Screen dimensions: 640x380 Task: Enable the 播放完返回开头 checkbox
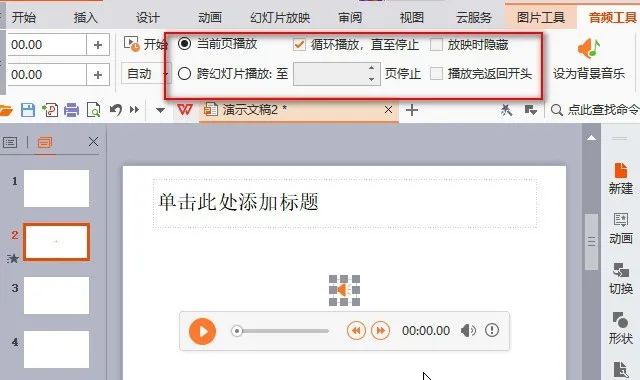point(436,73)
